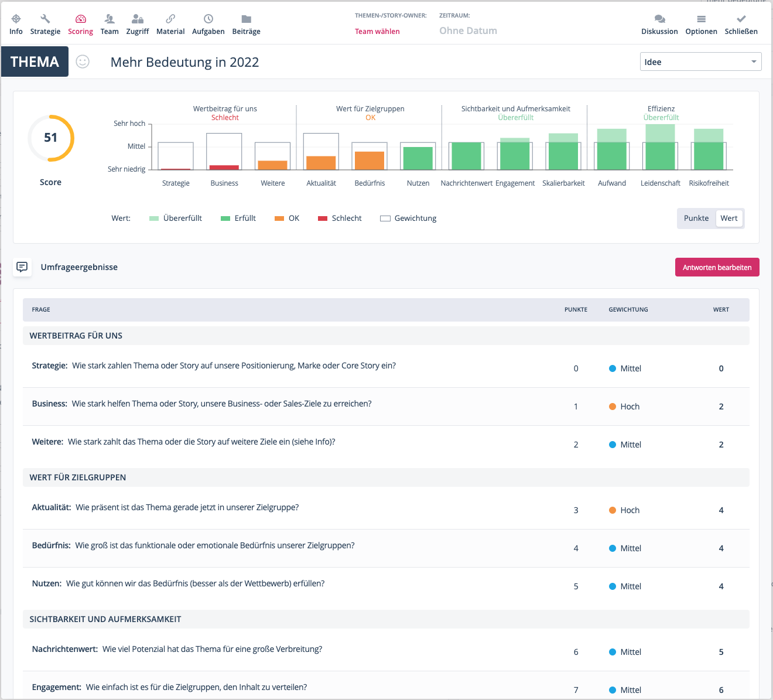Viewport: 773px width, 700px height.
Task: Switch chart view to Punkte
Action: coord(696,218)
